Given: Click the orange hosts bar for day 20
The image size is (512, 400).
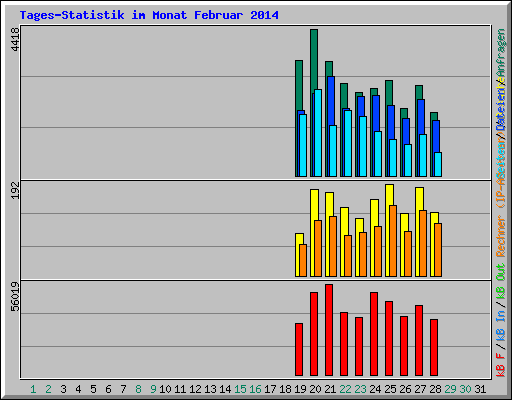Looking at the screenshot, I should click(x=318, y=248).
